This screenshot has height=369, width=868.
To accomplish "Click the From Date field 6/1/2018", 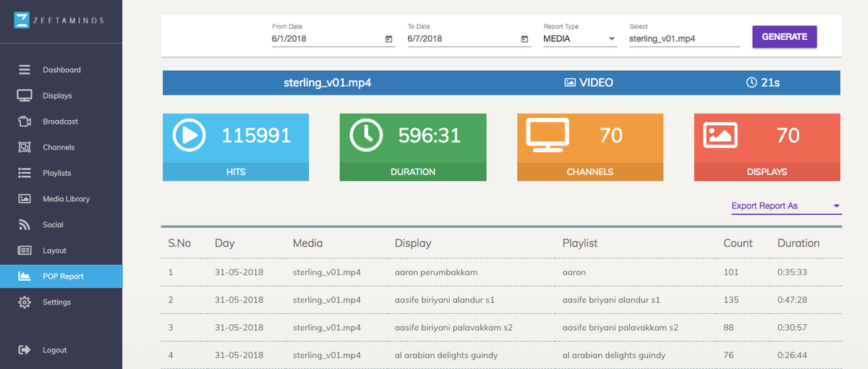I will pyautogui.click(x=333, y=39).
